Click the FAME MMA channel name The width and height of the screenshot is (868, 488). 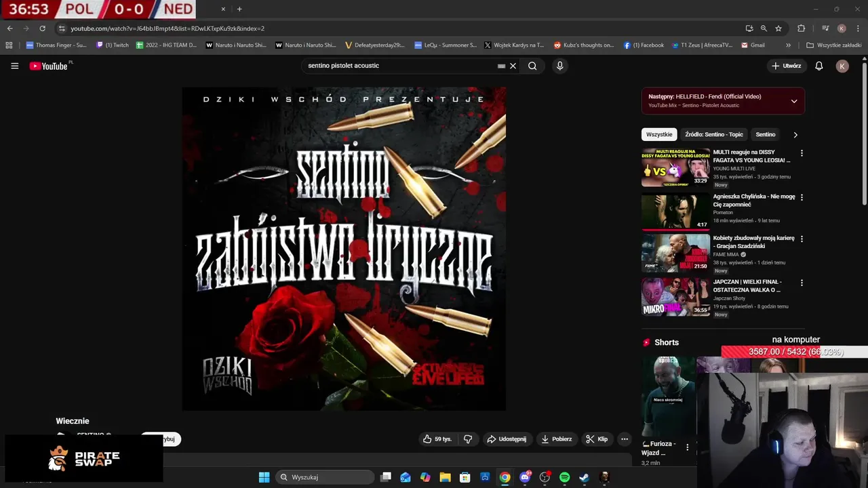click(x=726, y=255)
